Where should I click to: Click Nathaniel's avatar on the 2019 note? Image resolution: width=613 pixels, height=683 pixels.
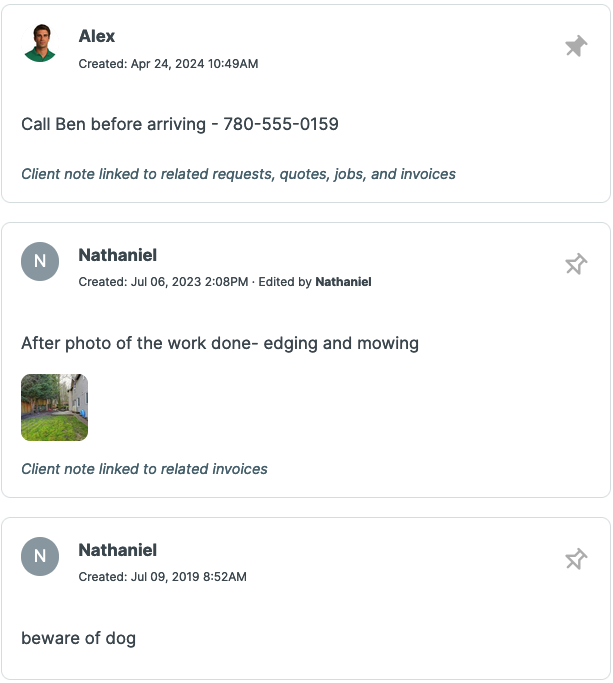(40, 557)
